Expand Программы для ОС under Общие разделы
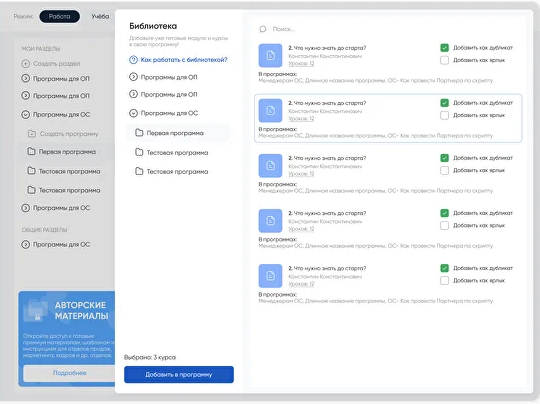This screenshot has width=540, height=404. [25, 245]
